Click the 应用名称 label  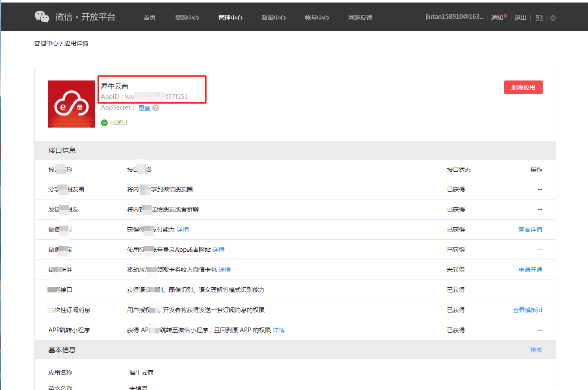coord(60,372)
